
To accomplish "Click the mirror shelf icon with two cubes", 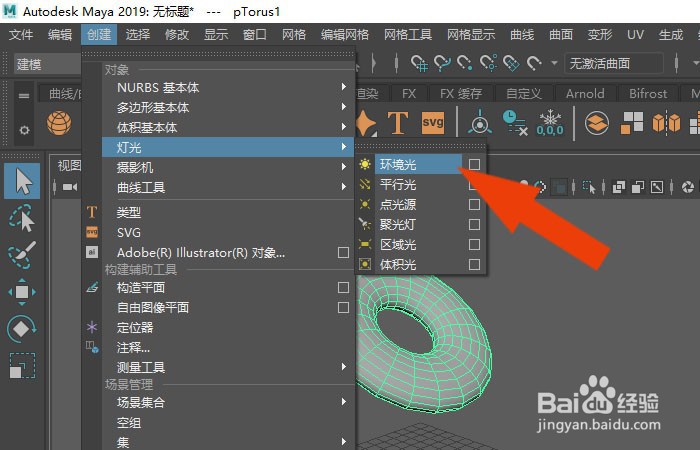I will pos(666,123).
